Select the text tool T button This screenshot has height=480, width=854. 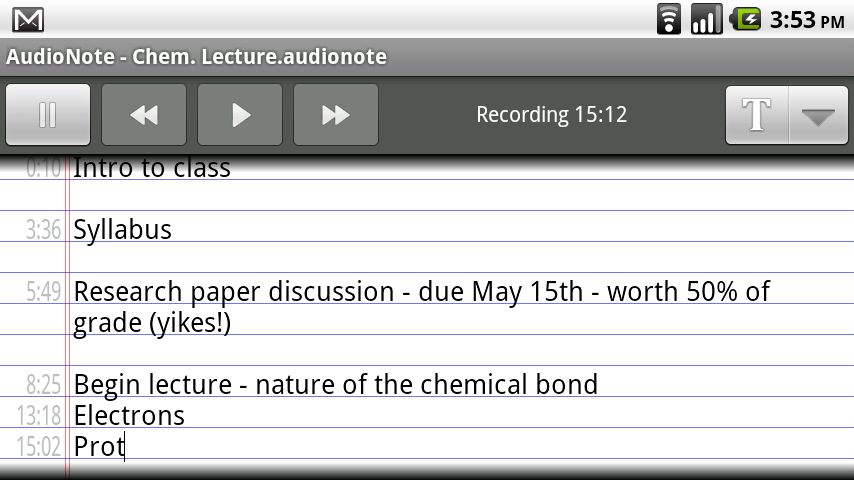[757, 115]
